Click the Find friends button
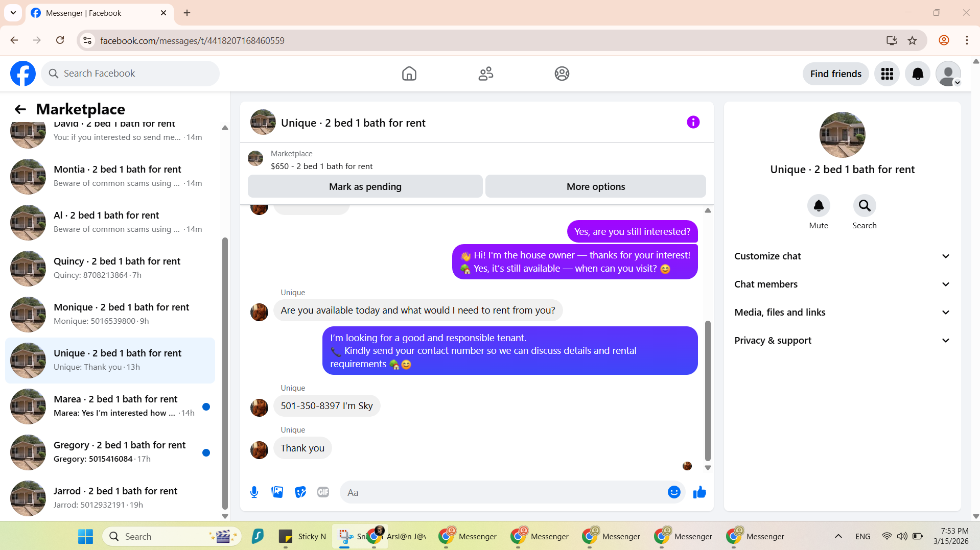 click(835, 74)
